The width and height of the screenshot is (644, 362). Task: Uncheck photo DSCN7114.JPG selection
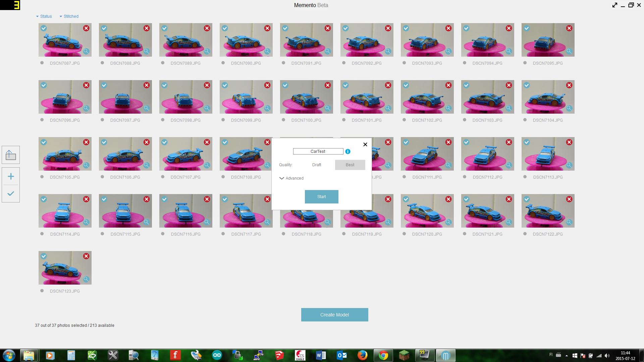click(44, 199)
